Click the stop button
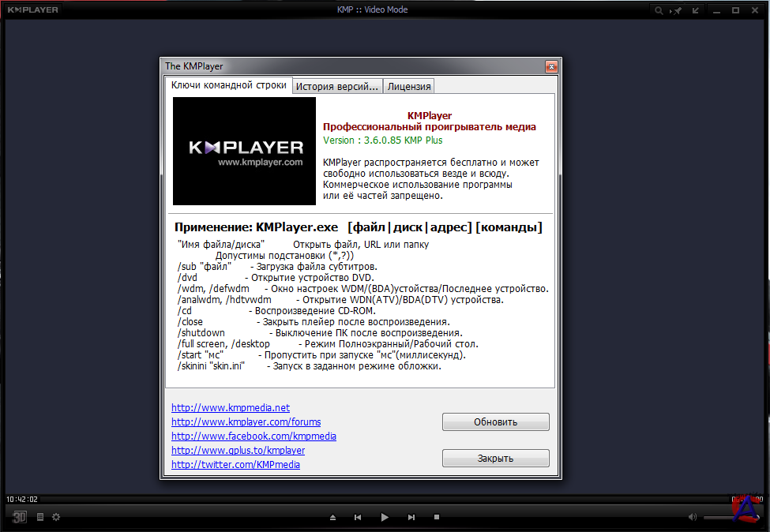Image resolution: width=770 pixels, height=532 pixels. pyautogui.click(x=437, y=517)
